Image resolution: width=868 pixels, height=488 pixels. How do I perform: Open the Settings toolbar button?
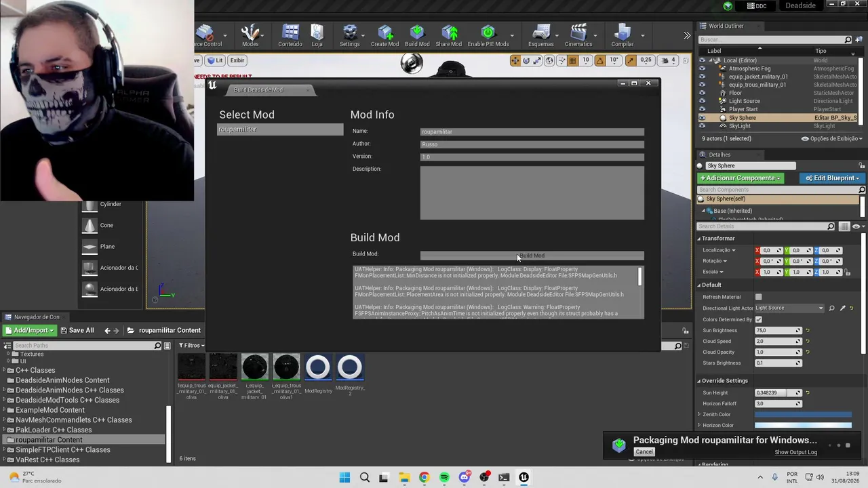[350, 36]
